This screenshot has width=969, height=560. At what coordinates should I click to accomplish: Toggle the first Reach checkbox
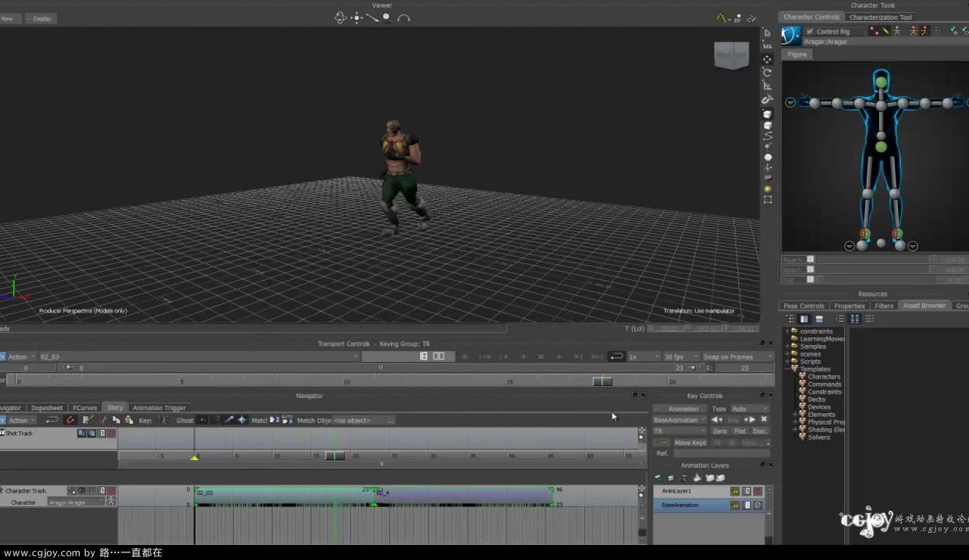810,259
